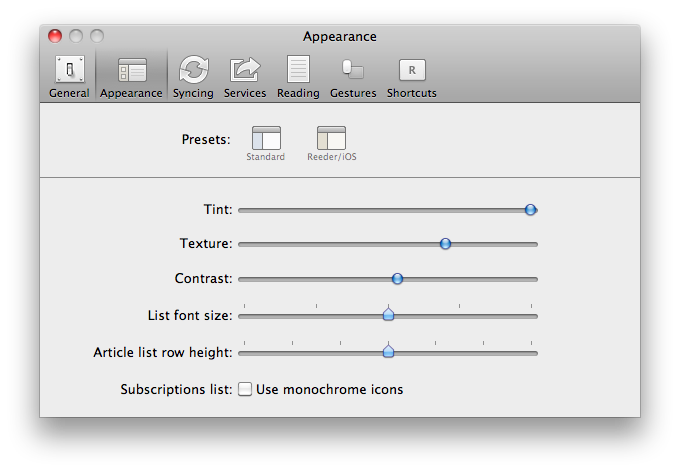Click the 'Use monochrome icons' label text
This screenshot has height=472, width=680.
pos(329,389)
